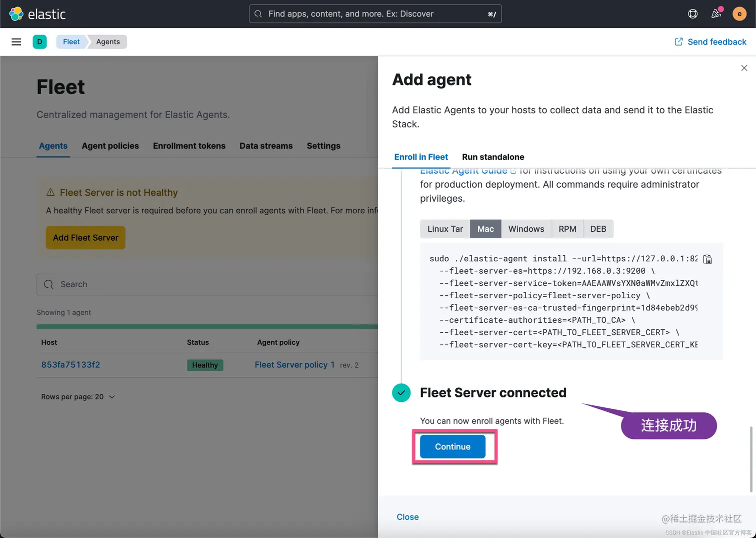
Task: Open the newsfeed notifications icon
Action: tap(716, 14)
